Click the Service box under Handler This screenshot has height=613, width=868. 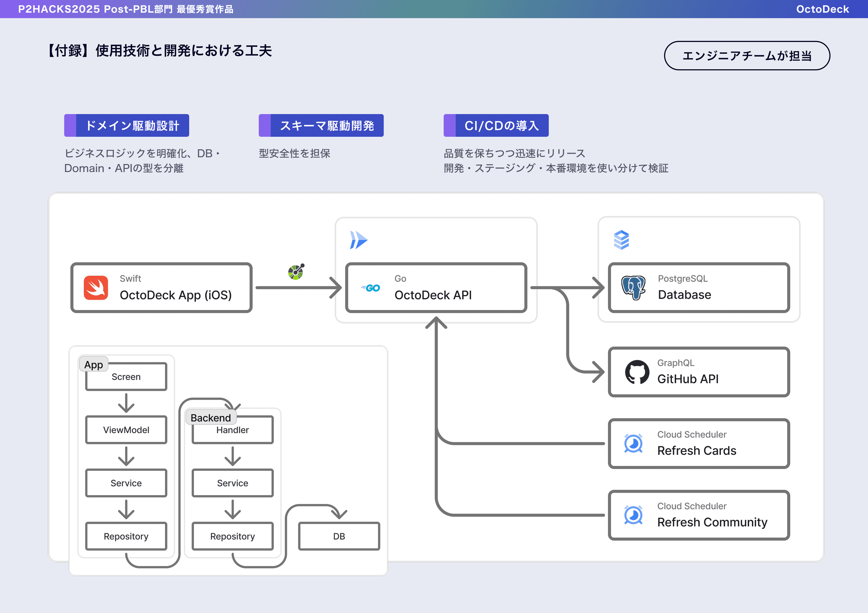click(233, 483)
